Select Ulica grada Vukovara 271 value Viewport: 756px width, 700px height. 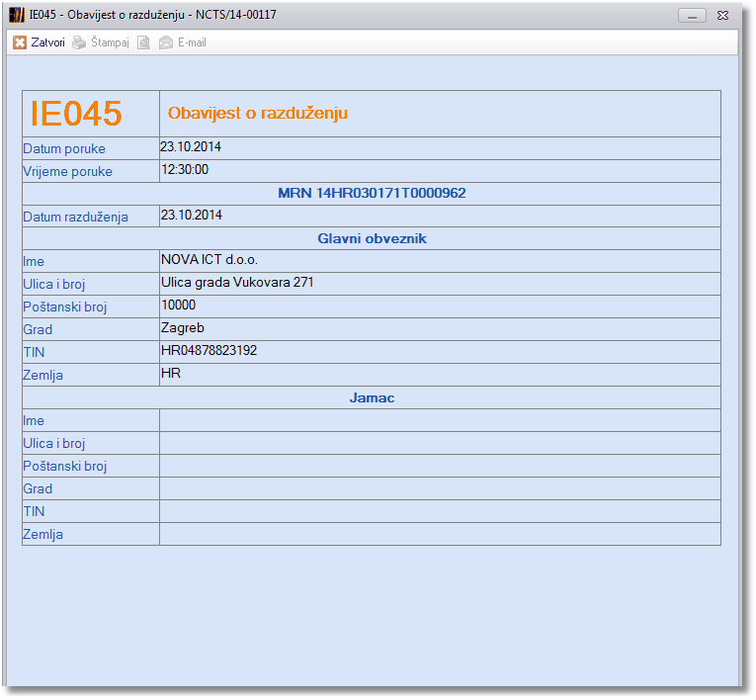click(237, 282)
